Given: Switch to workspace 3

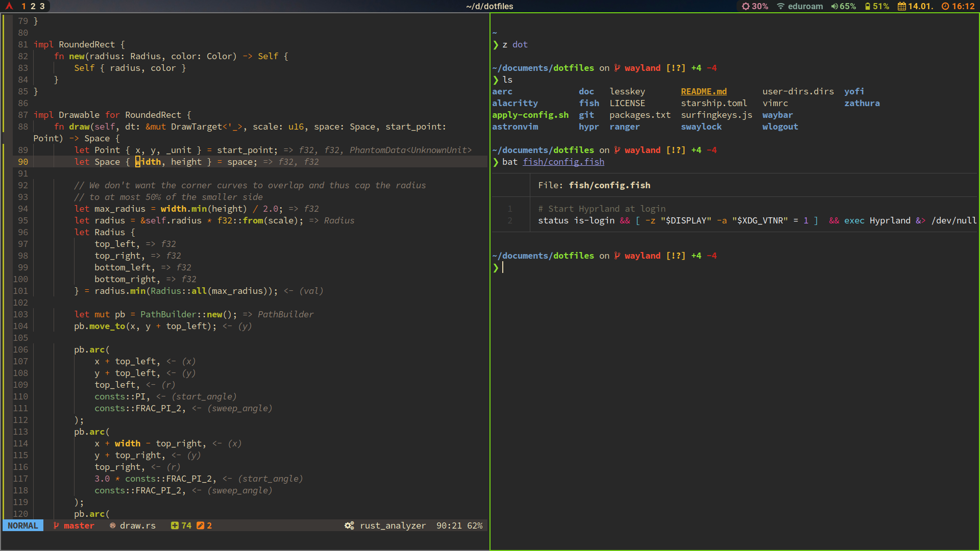Looking at the screenshot, I should pyautogui.click(x=42, y=6).
